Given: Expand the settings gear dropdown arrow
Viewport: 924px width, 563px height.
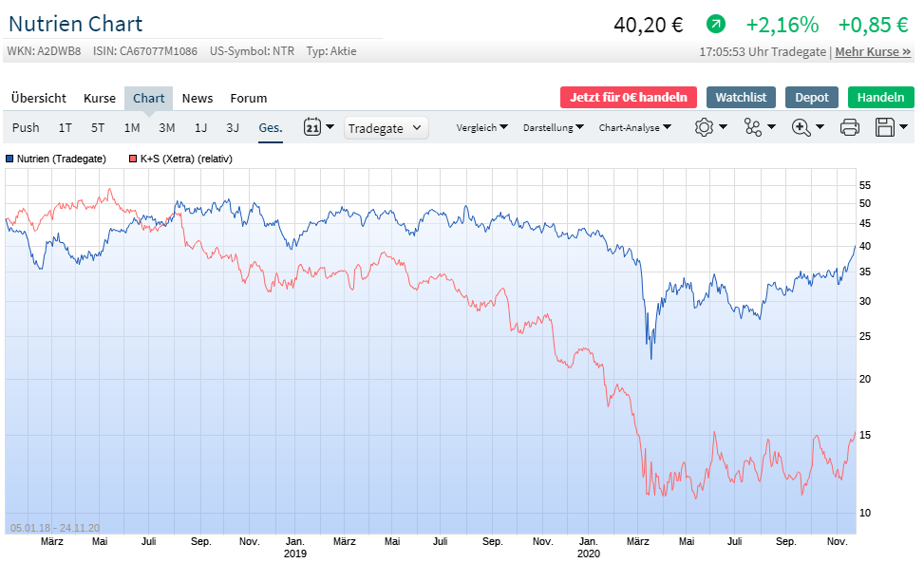Looking at the screenshot, I should [x=723, y=126].
